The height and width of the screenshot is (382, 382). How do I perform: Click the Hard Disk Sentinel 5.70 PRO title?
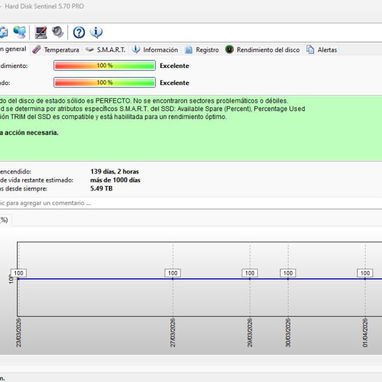click(44, 6)
